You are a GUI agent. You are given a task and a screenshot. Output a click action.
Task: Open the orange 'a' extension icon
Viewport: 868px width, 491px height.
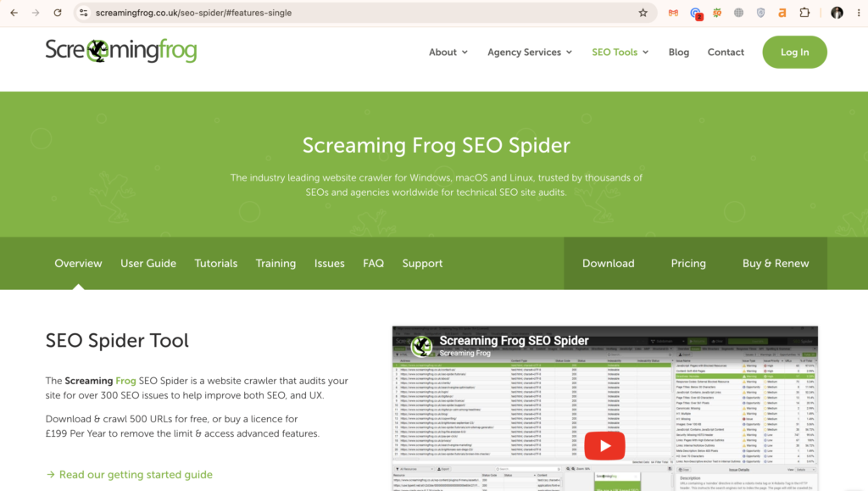[x=782, y=13]
